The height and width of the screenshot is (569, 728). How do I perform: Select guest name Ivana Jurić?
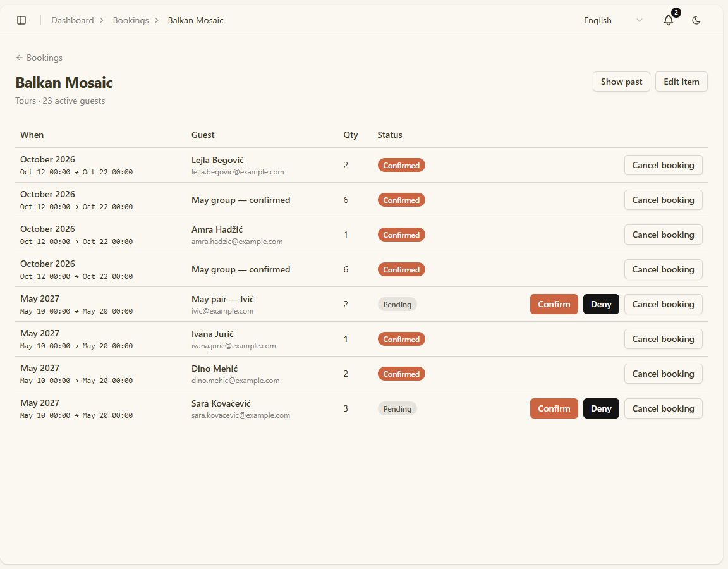(x=212, y=334)
